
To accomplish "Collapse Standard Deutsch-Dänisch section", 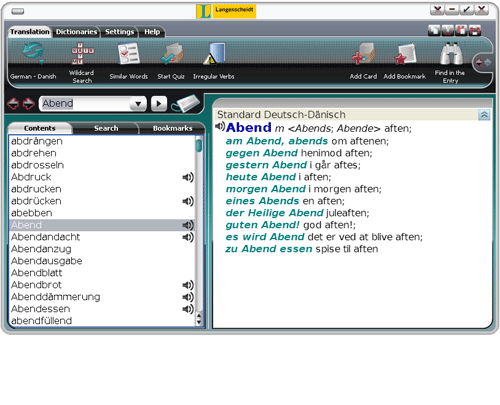I will point(484,115).
